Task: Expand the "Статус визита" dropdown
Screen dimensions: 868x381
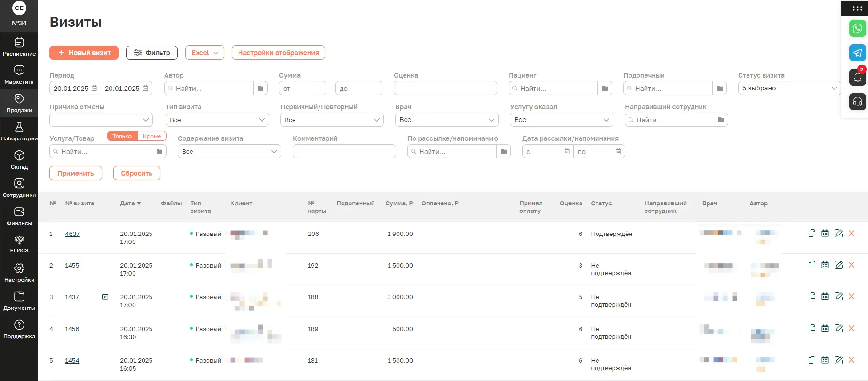Action: 789,88
